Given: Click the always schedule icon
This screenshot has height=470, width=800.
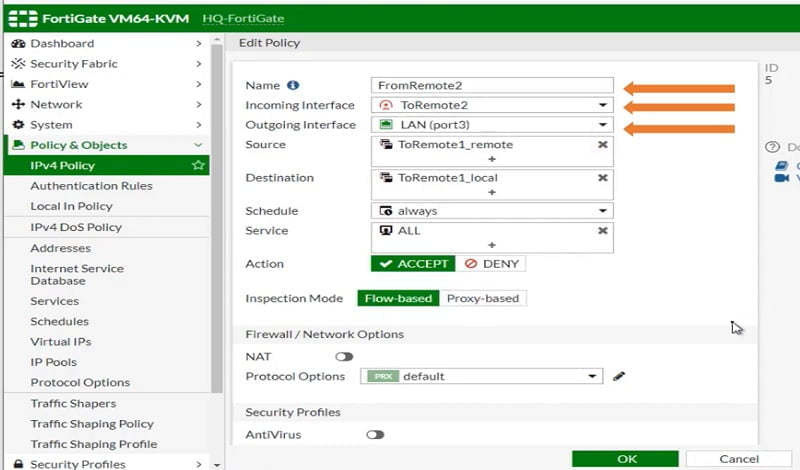Looking at the screenshot, I should [x=386, y=211].
